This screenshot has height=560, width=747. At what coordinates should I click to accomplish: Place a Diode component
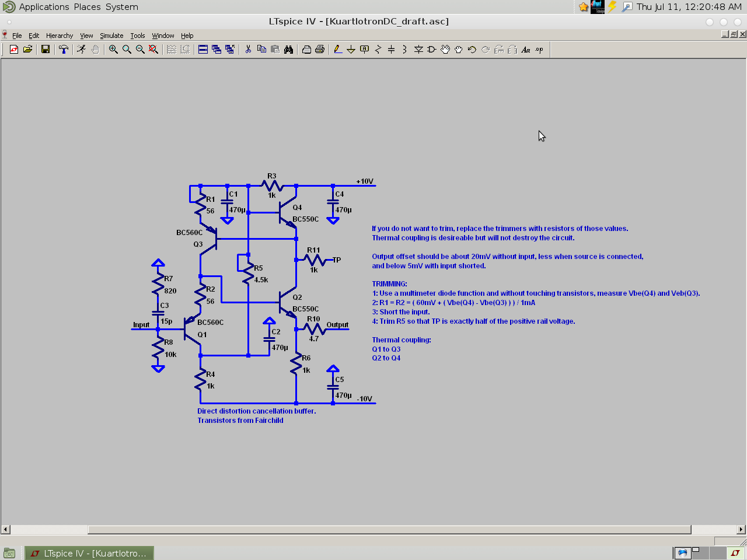418,50
